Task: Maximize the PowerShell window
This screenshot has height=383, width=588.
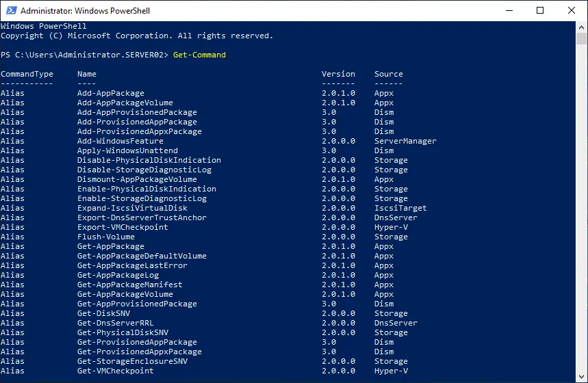Action: [x=540, y=10]
